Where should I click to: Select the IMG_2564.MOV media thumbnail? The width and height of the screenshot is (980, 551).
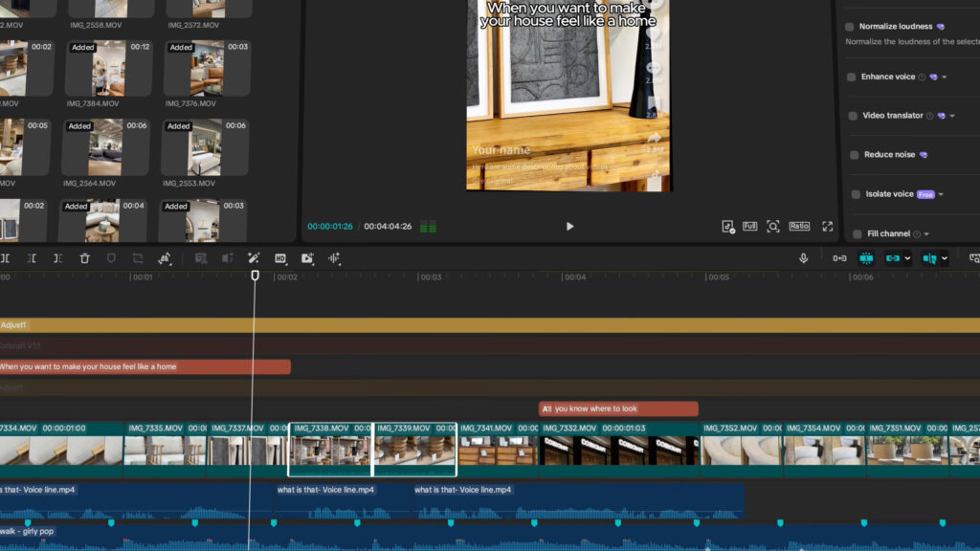coord(105,147)
